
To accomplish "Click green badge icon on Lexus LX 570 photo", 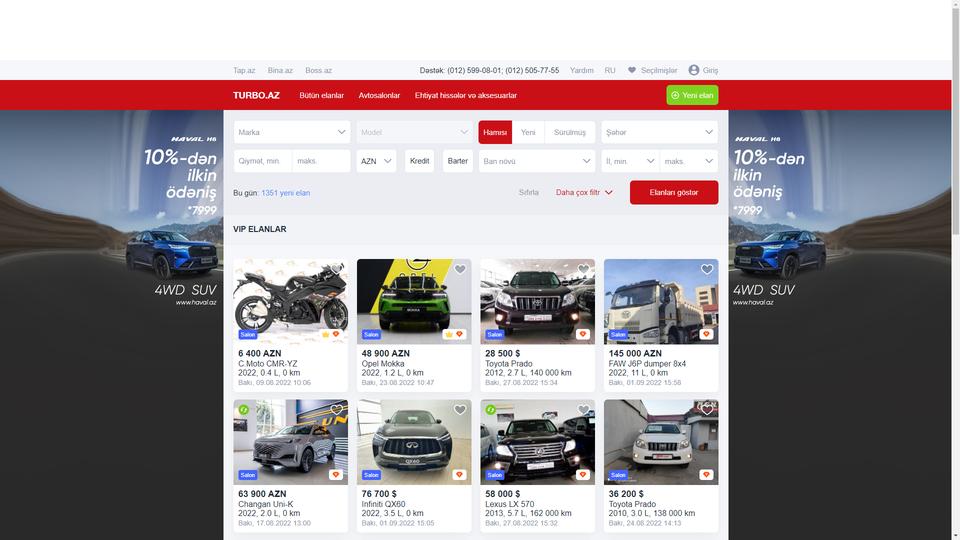I will tap(490, 410).
